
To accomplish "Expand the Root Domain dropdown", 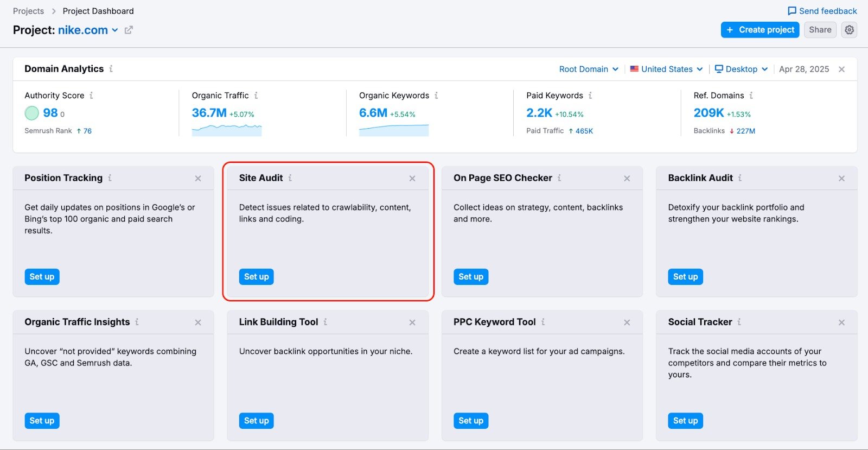I will [589, 69].
